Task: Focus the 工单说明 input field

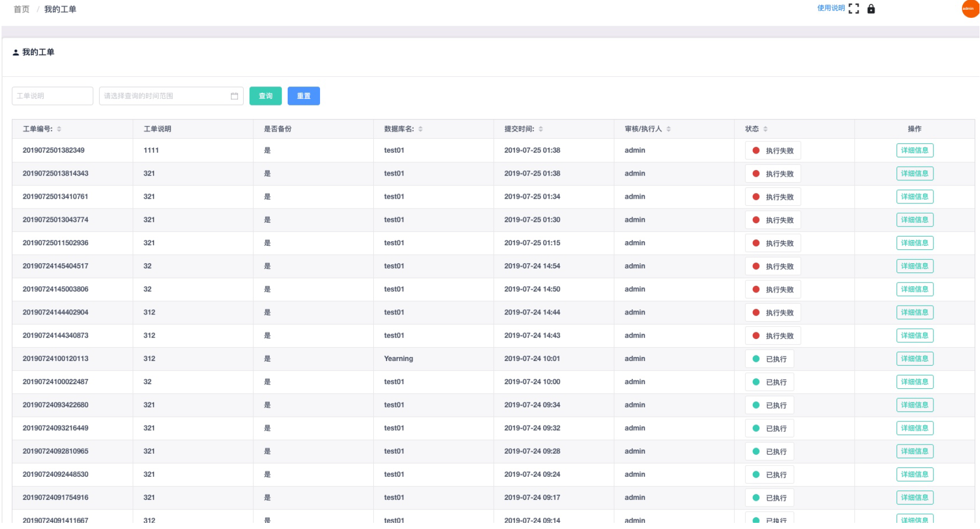Action: [x=52, y=96]
